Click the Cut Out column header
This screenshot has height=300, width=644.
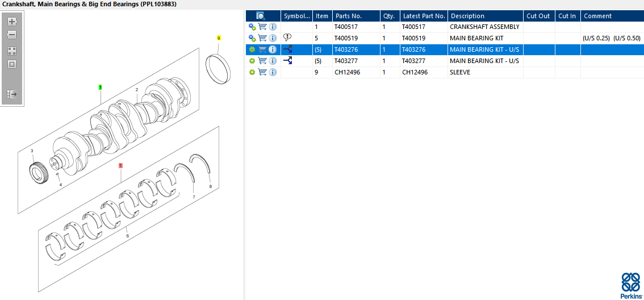[540, 16]
